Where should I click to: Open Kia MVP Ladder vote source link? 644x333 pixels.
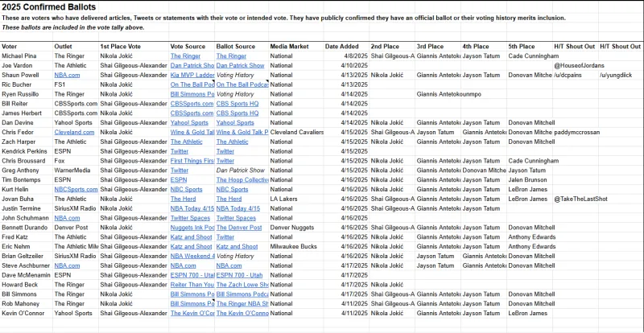click(x=192, y=75)
